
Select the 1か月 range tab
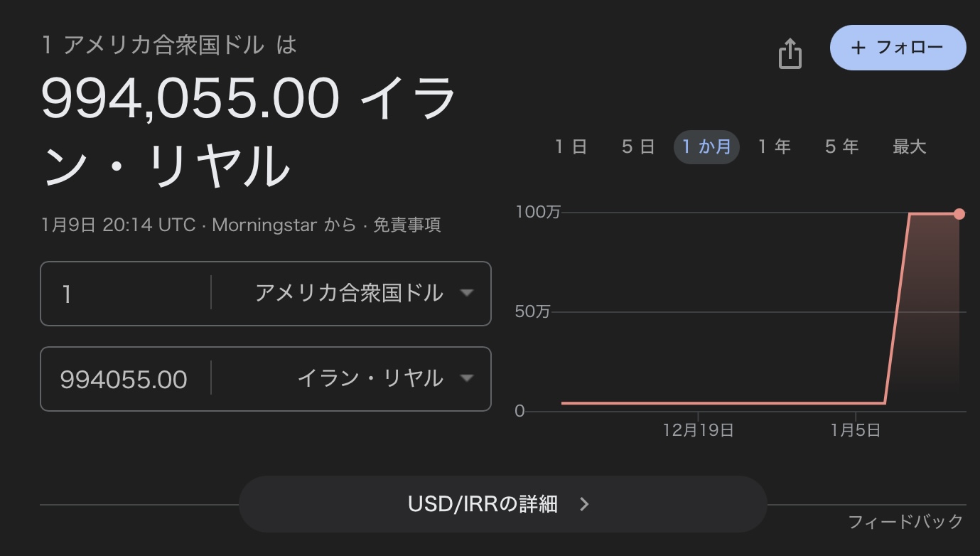(706, 147)
